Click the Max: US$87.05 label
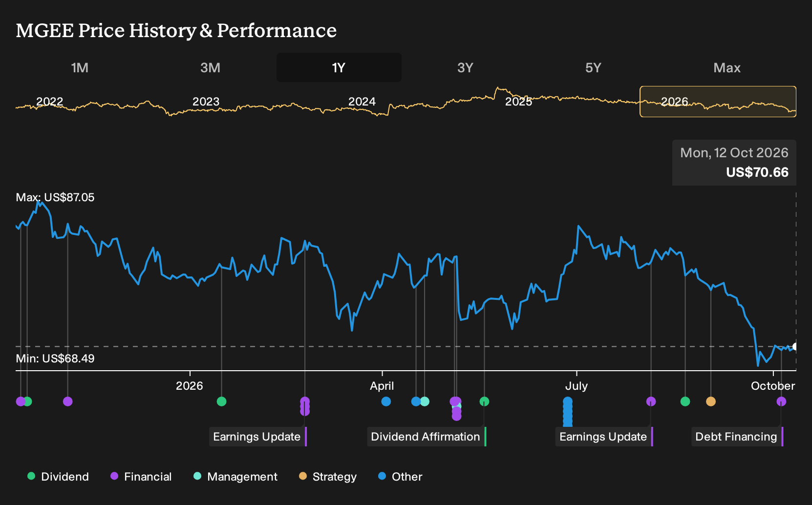The image size is (812, 505). (x=55, y=197)
